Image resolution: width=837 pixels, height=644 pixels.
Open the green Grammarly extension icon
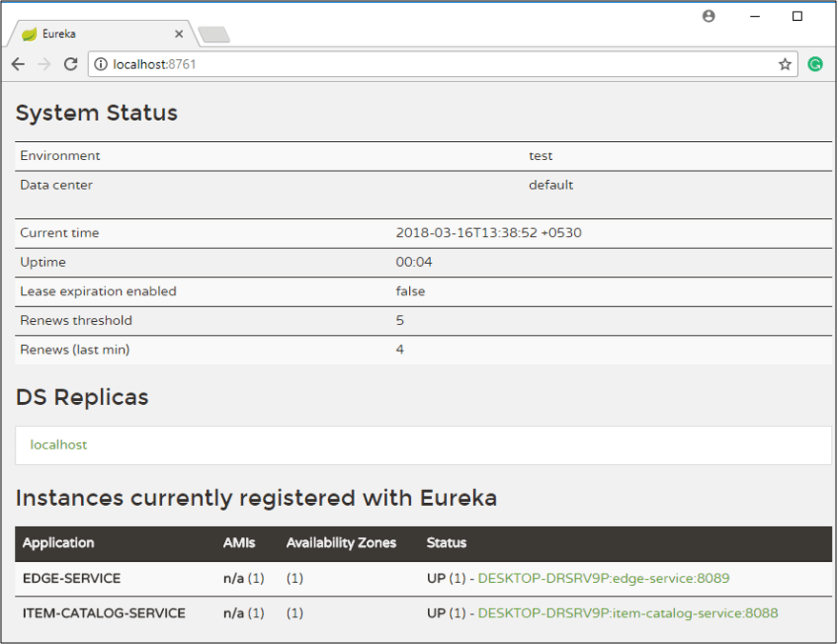(x=815, y=65)
